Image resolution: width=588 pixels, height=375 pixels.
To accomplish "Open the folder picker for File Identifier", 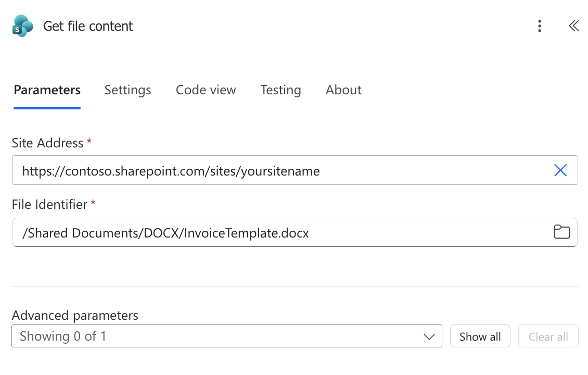I will point(562,232).
